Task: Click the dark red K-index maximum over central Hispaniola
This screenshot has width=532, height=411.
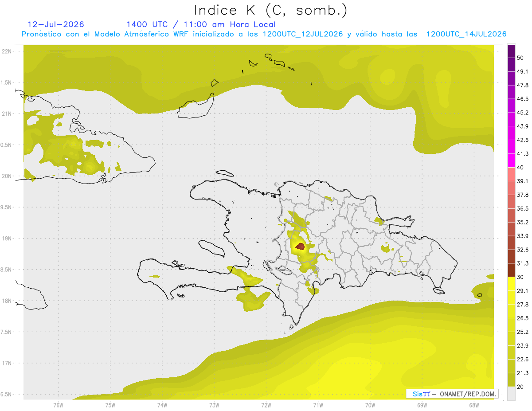Action: pyautogui.click(x=300, y=246)
